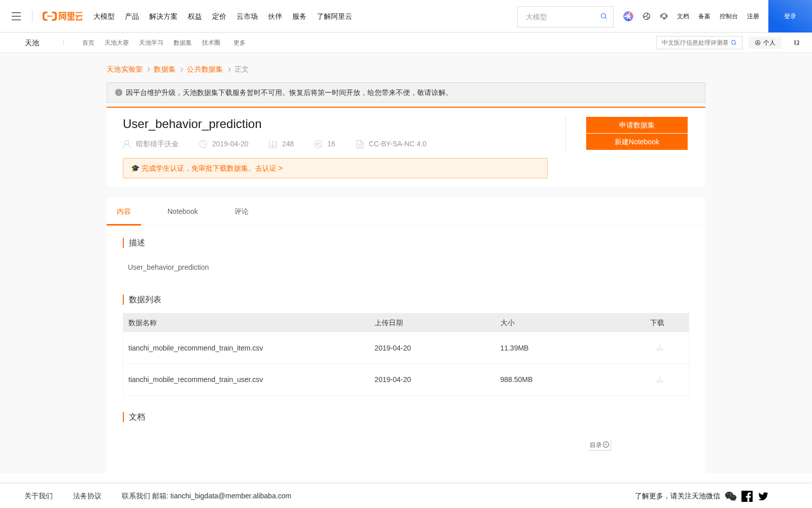Click the 988.50MB size cell
812x508 pixels.
tap(516, 379)
